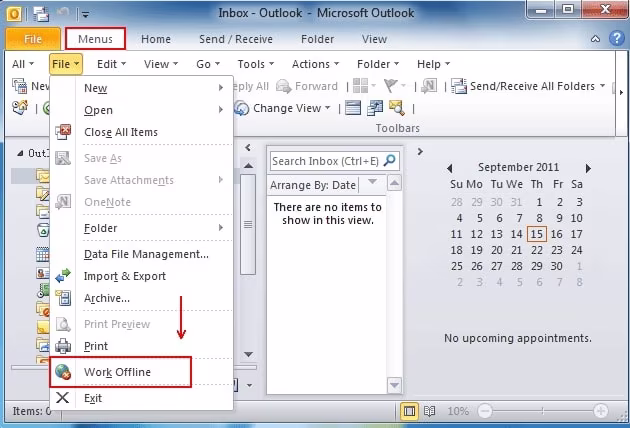
Task: Click the Help question mark icon
Action: (617, 39)
